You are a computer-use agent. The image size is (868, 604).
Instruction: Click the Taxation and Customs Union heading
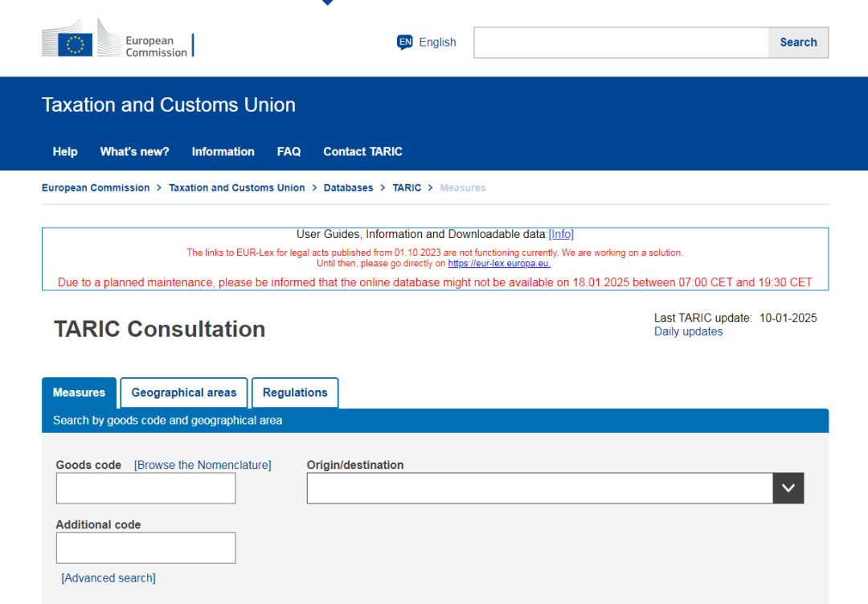169,105
